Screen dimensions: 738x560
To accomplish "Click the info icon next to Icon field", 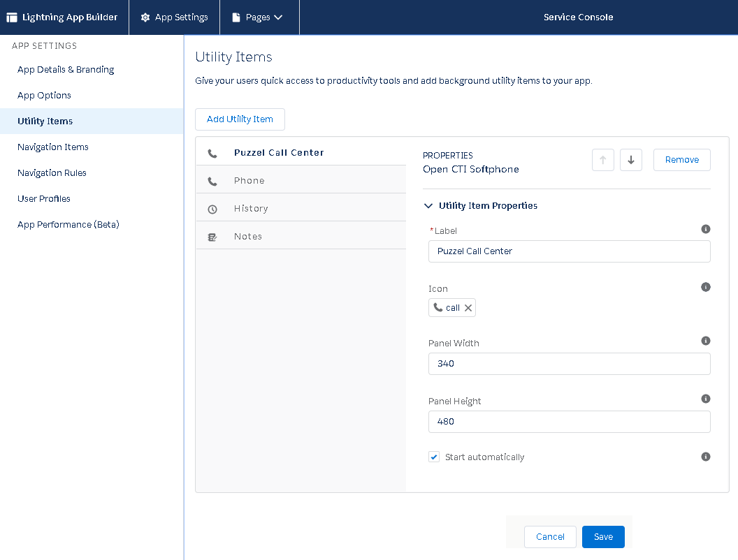I will tap(705, 287).
